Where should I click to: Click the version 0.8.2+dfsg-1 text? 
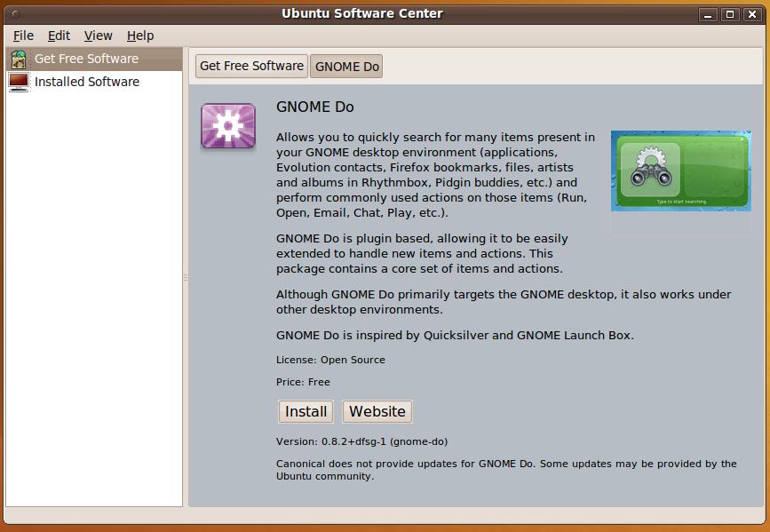[x=362, y=441]
